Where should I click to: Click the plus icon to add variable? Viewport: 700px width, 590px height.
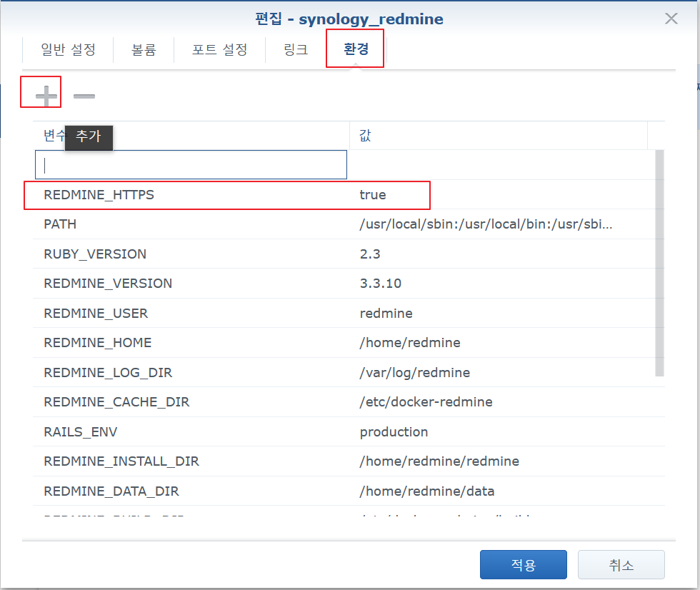tap(46, 96)
